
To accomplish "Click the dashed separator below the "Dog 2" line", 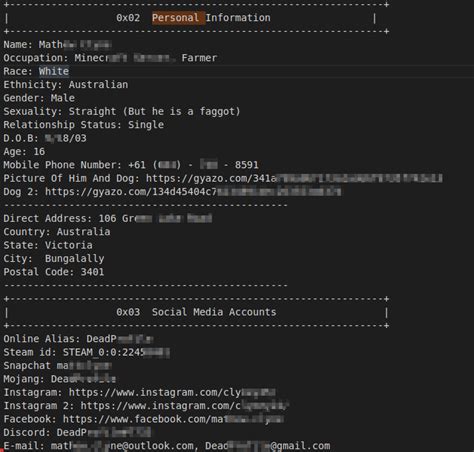I will pyautogui.click(x=145, y=205).
